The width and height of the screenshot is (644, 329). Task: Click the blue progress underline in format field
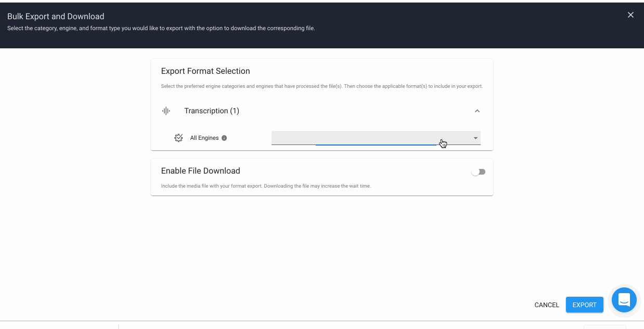tap(376, 144)
